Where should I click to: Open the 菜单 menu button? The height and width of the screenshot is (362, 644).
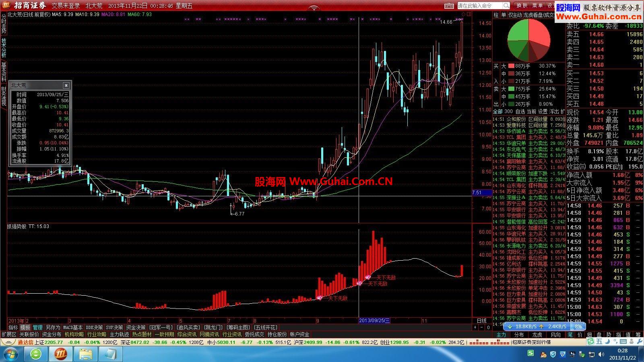coord(537,6)
